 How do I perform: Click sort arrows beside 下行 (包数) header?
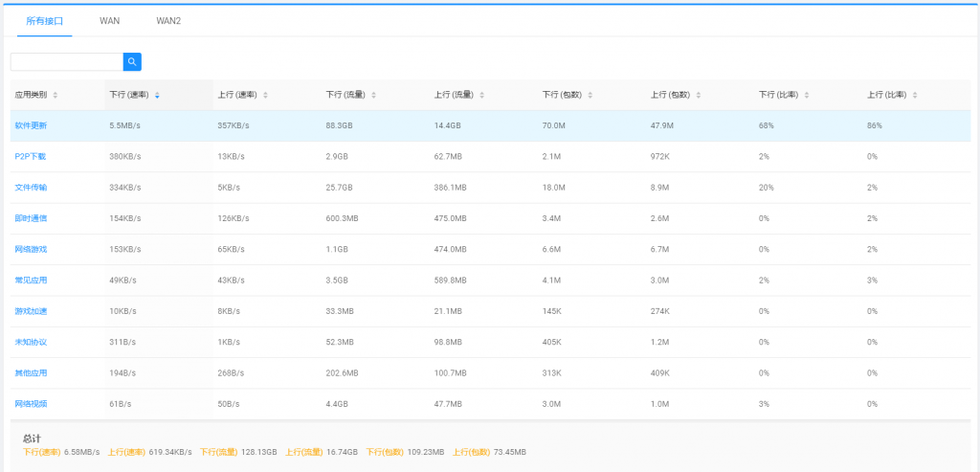590,95
